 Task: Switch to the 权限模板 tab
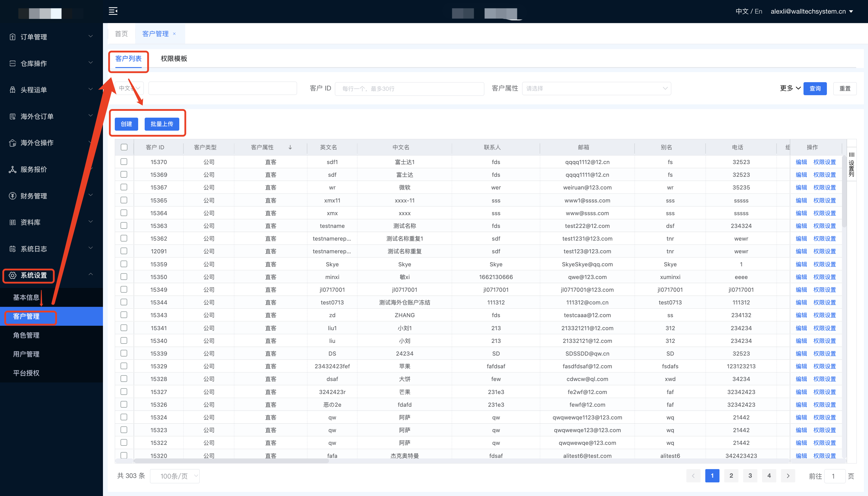(x=174, y=59)
